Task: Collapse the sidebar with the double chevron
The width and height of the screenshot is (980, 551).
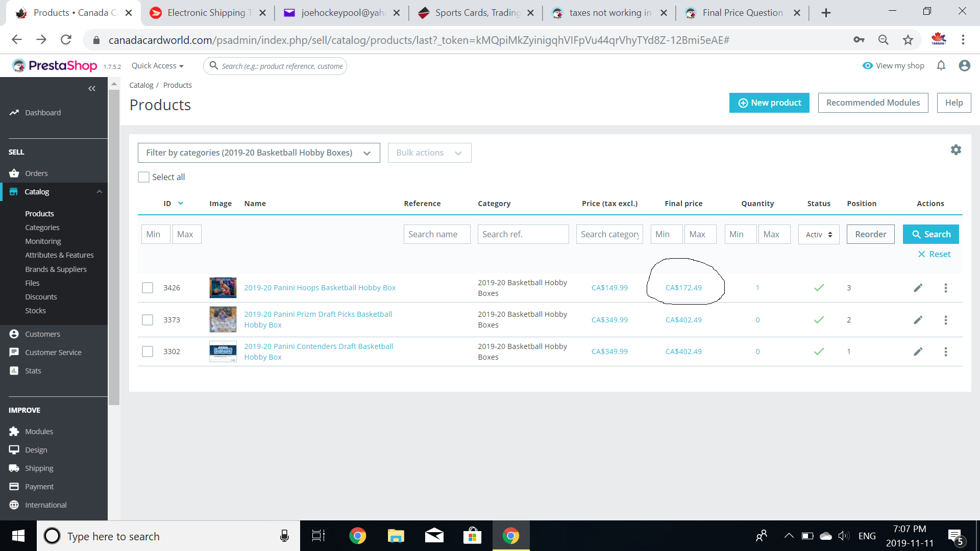Action: (x=92, y=89)
